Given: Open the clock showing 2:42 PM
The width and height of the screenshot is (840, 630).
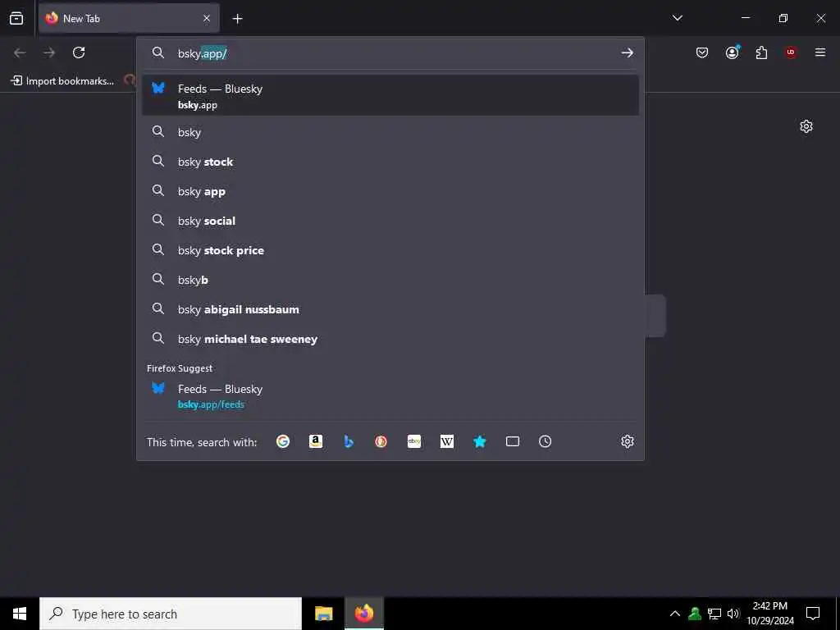Looking at the screenshot, I should (x=769, y=614).
